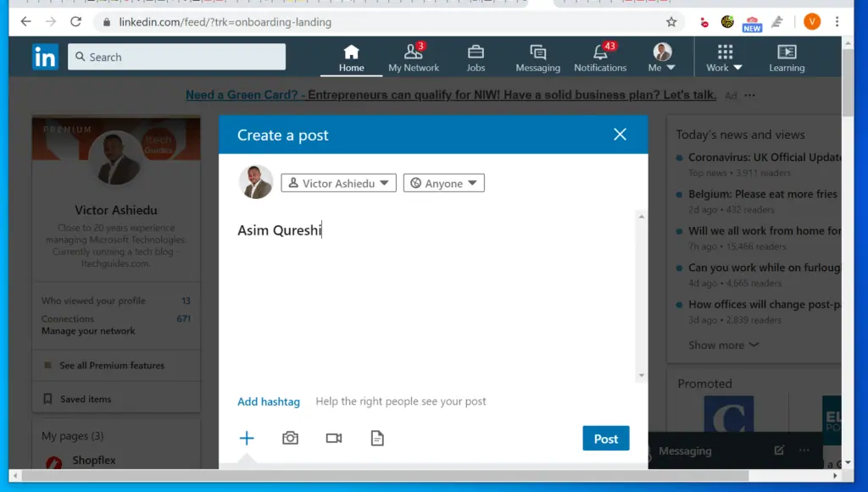The height and width of the screenshot is (492, 868).
Task: Open the compose message icon in Messaging bar
Action: 779,451
